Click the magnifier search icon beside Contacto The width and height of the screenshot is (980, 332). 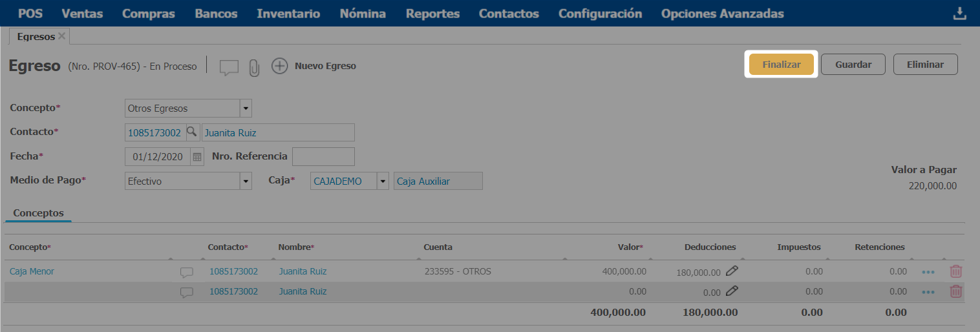coord(192,132)
